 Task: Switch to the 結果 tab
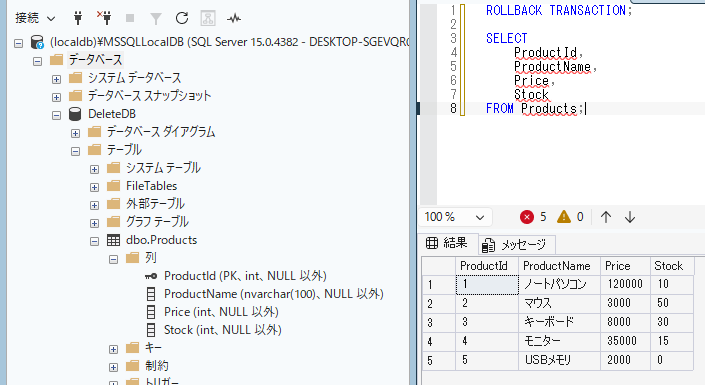click(447, 243)
